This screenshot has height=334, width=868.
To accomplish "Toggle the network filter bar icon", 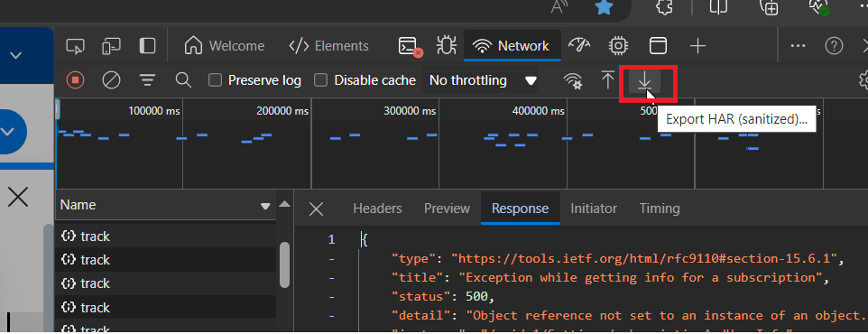I will pyautogui.click(x=147, y=80).
